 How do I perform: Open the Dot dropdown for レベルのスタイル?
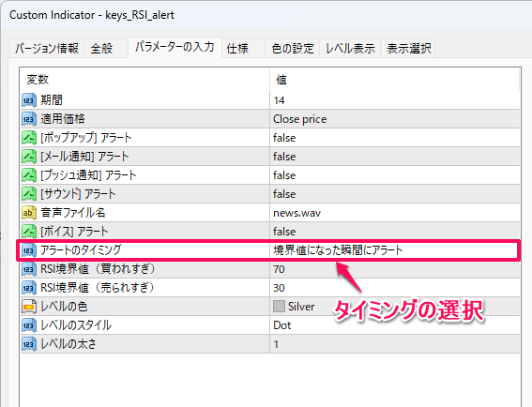point(395,325)
